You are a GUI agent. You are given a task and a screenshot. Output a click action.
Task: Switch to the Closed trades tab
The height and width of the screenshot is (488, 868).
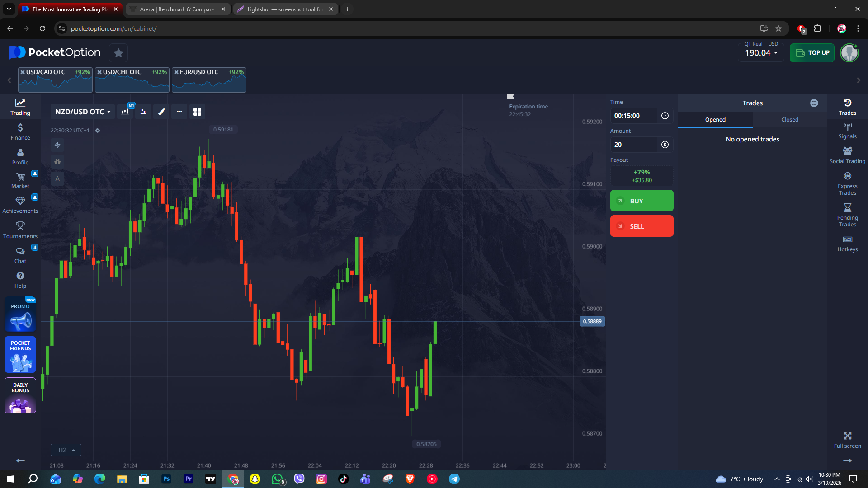789,120
